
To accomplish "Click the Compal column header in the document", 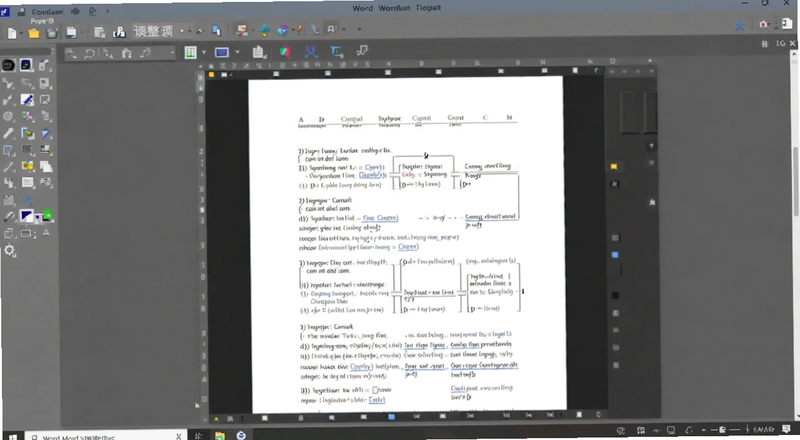I will tap(352, 119).
